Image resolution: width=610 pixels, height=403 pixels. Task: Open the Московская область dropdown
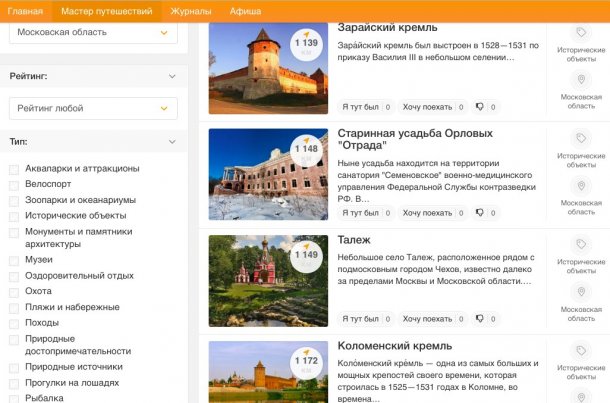coord(93,32)
